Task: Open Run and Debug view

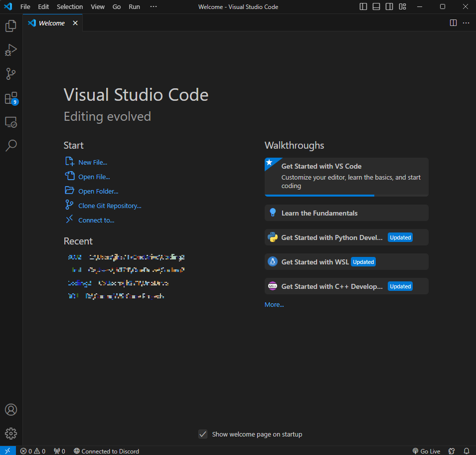Action: 11,50
